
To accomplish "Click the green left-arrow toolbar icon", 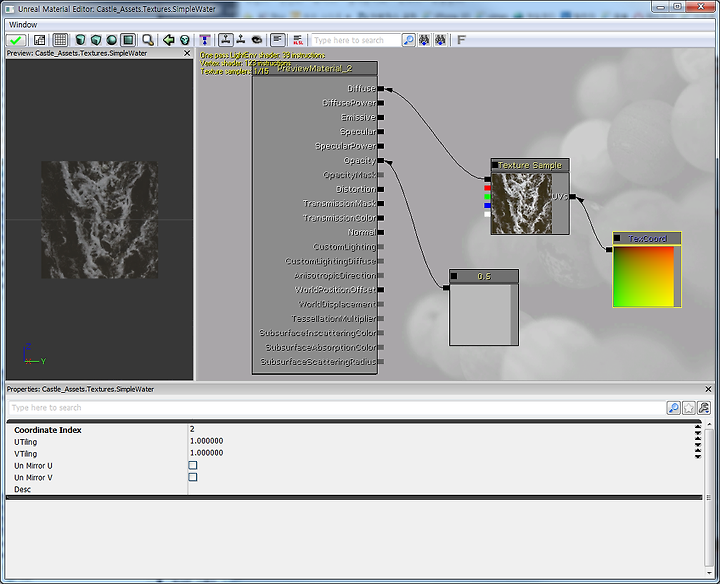I will pyautogui.click(x=169, y=40).
